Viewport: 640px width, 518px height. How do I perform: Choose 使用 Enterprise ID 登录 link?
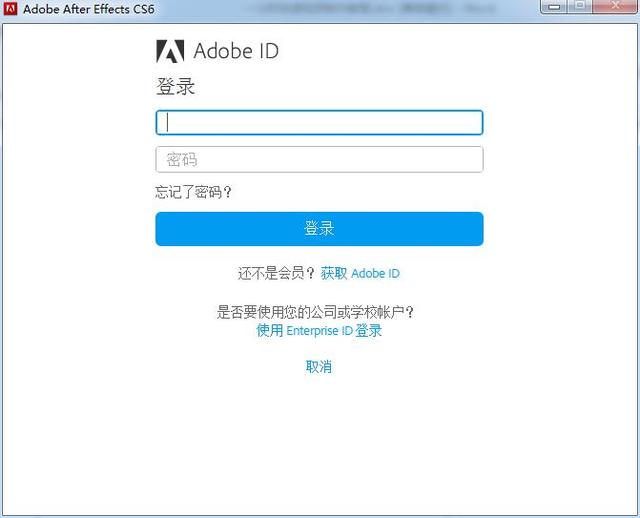(x=319, y=330)
